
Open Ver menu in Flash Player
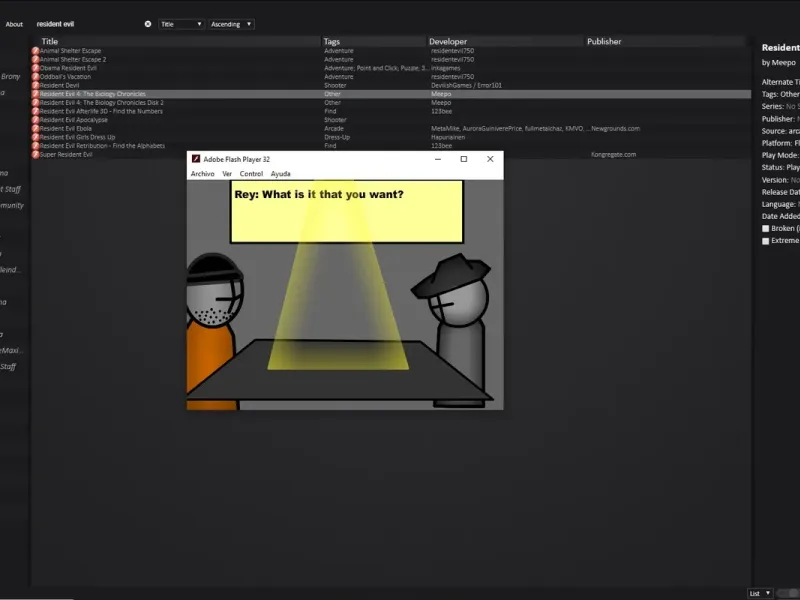[227, 174]
